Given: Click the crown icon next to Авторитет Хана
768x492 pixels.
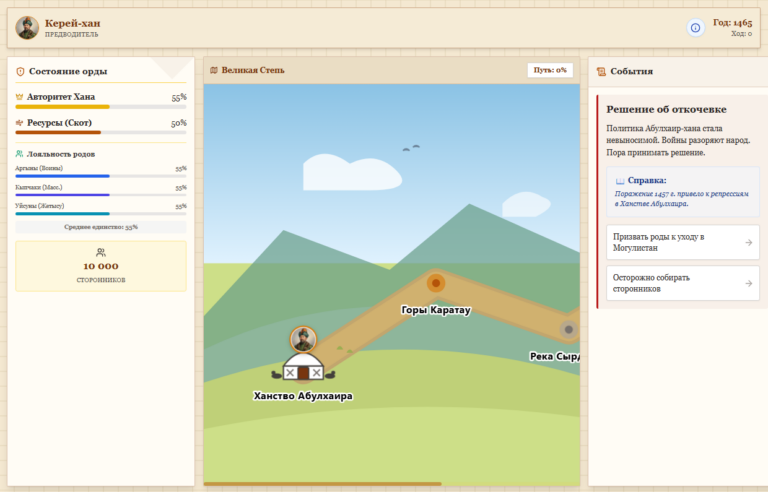Looking at the screenshot, I should click(20, 97).
